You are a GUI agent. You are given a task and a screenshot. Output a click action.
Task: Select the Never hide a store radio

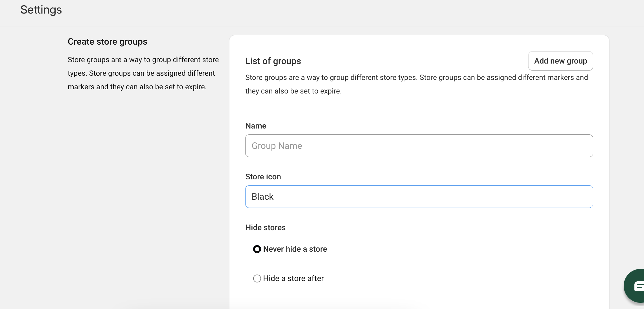(x=257, y=249)
